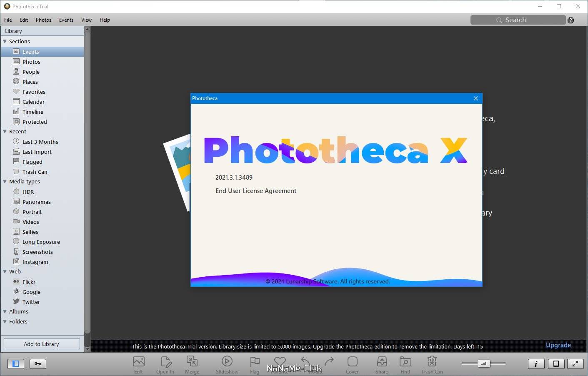Toggle fullscreen mode button

click(575, 363)
